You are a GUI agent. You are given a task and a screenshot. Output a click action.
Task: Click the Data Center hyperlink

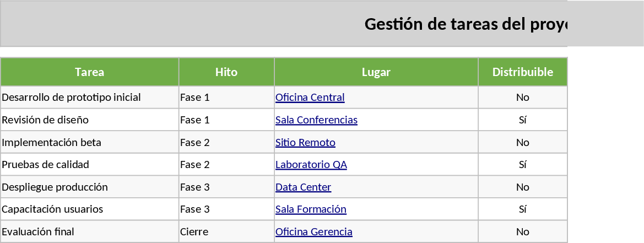click(303, 187)
